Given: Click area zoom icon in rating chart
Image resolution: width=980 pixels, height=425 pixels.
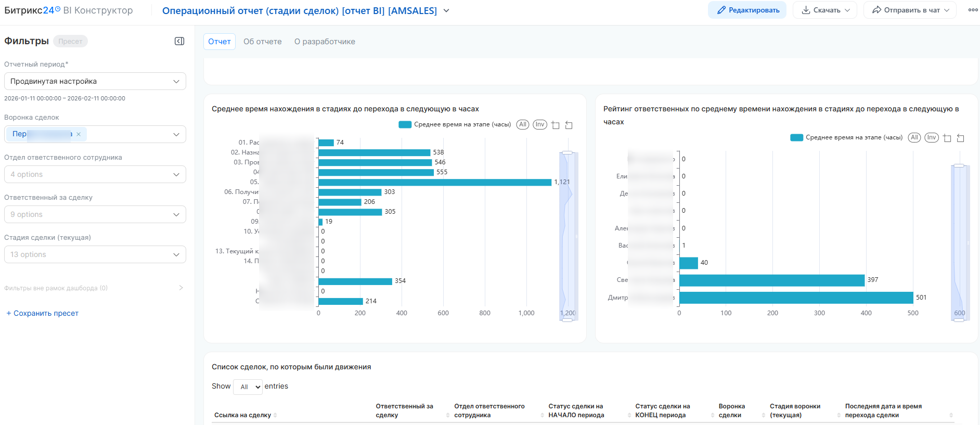Looking at the screenshot, I should [x=947, y=138].
